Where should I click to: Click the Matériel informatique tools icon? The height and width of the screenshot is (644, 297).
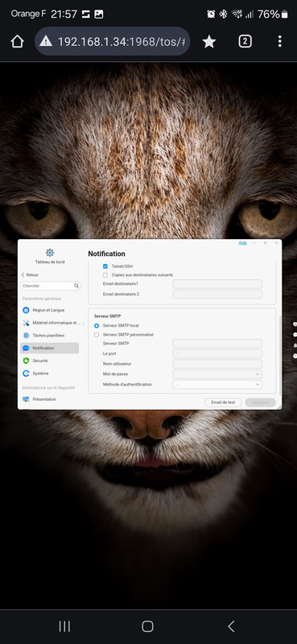[x=26, y=323]
